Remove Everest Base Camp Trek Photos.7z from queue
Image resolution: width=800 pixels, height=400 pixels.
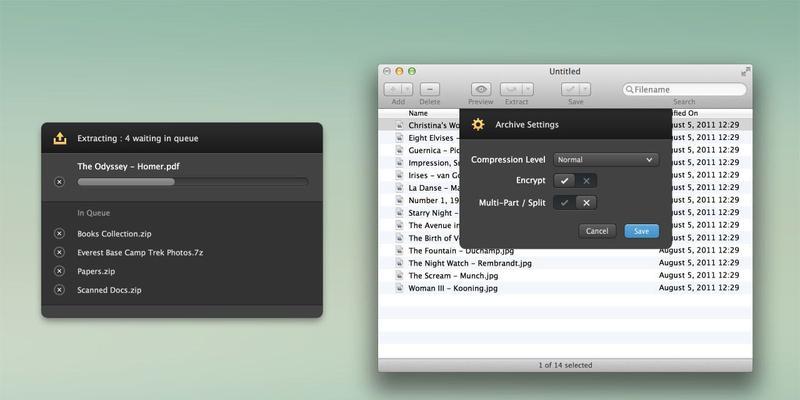[58, 253]
